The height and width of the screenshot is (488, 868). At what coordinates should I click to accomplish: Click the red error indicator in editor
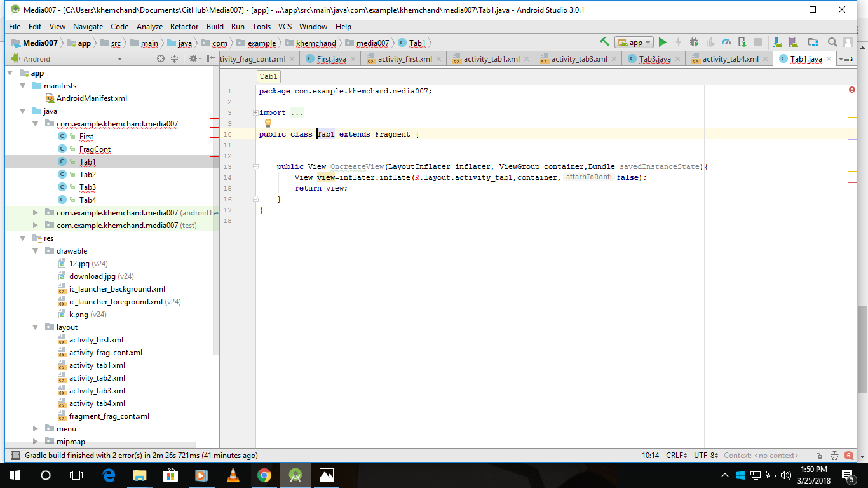click(851, 90)
